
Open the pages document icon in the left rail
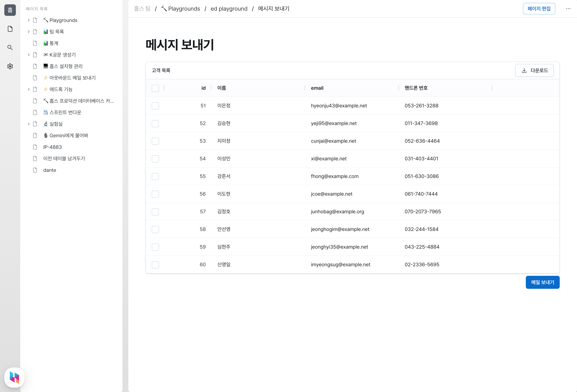pos(10,29)
